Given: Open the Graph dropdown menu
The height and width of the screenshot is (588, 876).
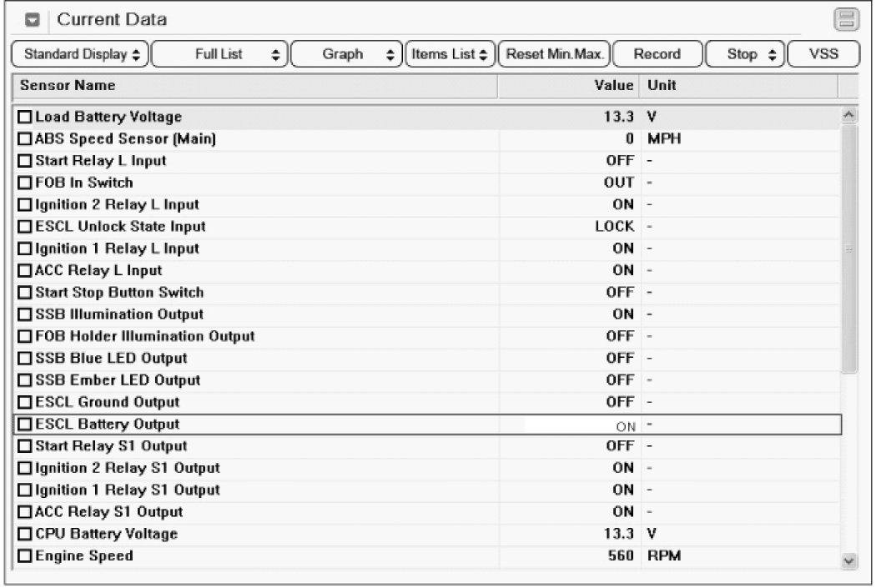Looking at the screenshot, I should click(x=346, y=54).
